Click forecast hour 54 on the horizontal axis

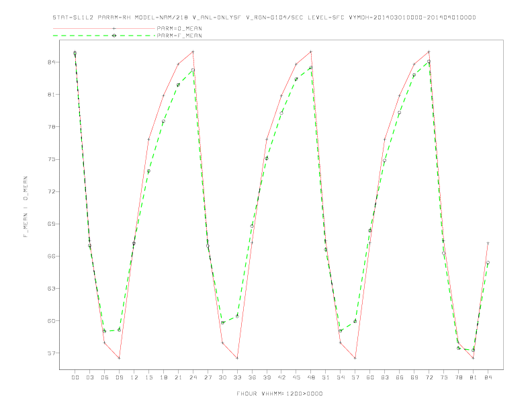pos(341,377)
